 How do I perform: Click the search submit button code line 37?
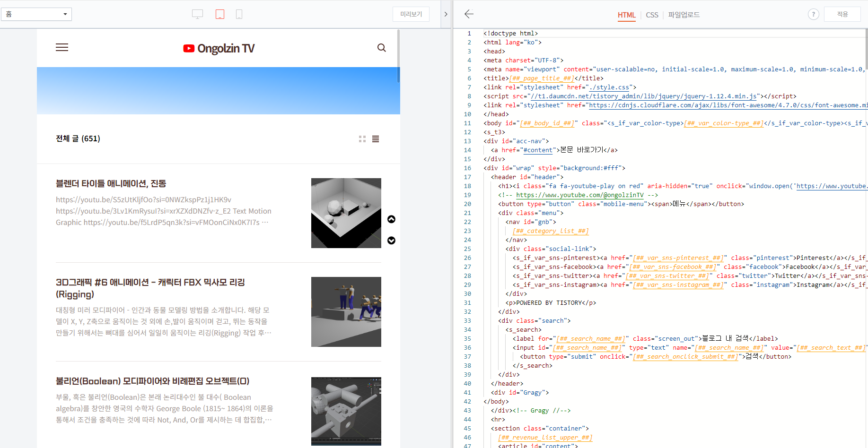tap(656, 357)
